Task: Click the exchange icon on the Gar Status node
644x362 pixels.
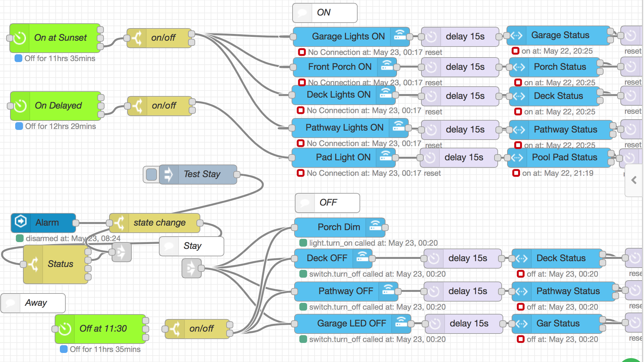Action: [x=521, y=324]
